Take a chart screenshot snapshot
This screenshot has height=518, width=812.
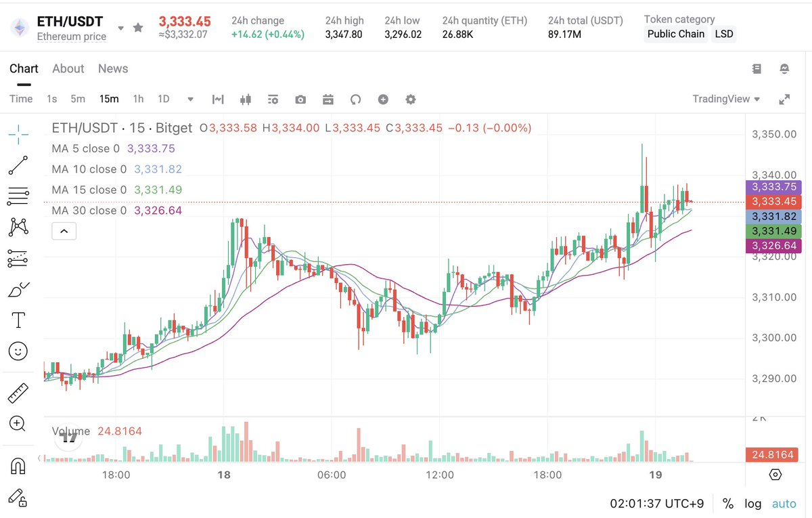(300, 99)
